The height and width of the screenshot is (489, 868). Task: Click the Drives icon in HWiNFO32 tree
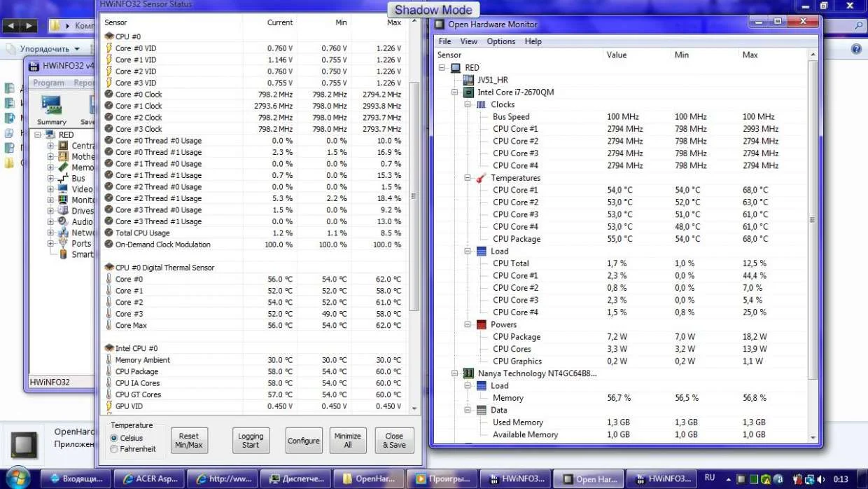(x=62, y=210)
